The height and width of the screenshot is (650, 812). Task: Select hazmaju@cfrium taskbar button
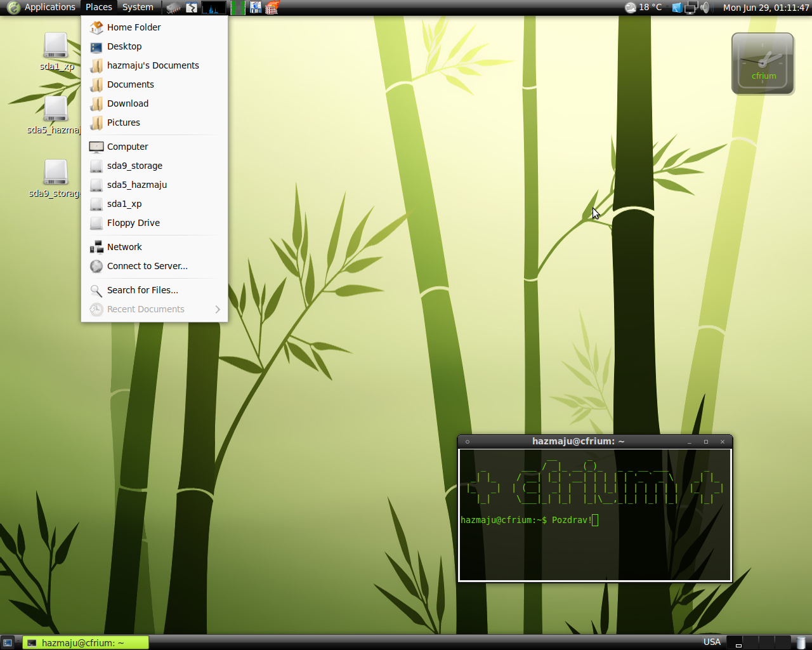point(86,642)
